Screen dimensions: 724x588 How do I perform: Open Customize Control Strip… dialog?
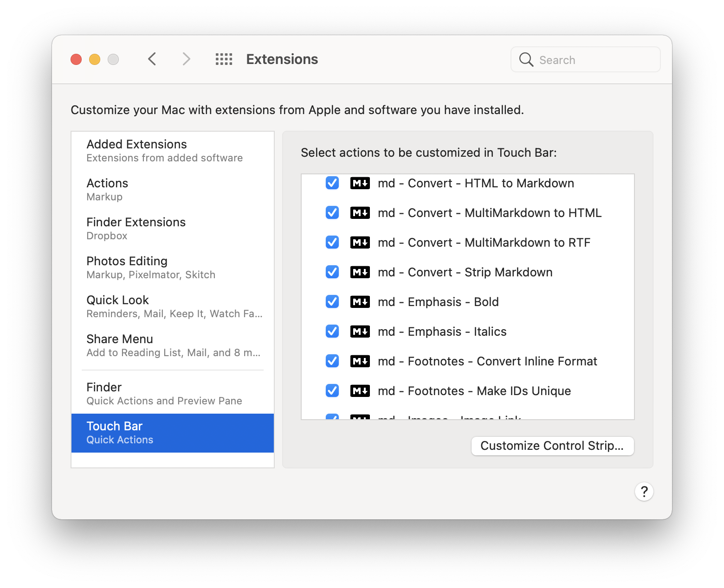point(552,446)
